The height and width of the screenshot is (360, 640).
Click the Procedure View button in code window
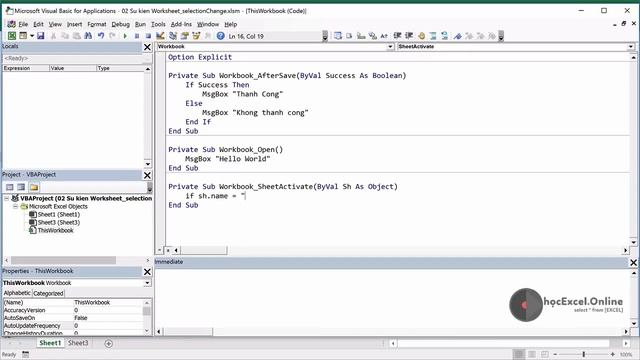160,250
